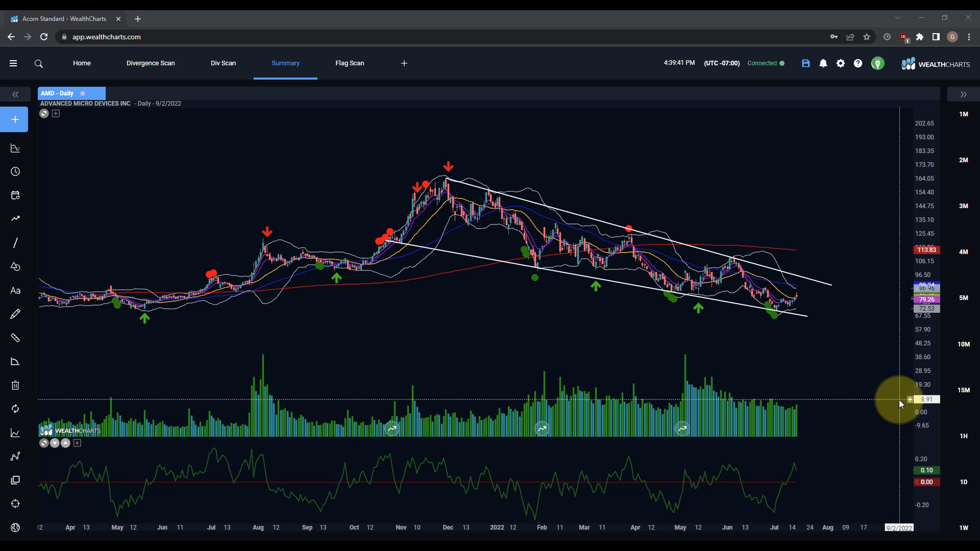Switch to the Home tab

[x=82, y=63]
